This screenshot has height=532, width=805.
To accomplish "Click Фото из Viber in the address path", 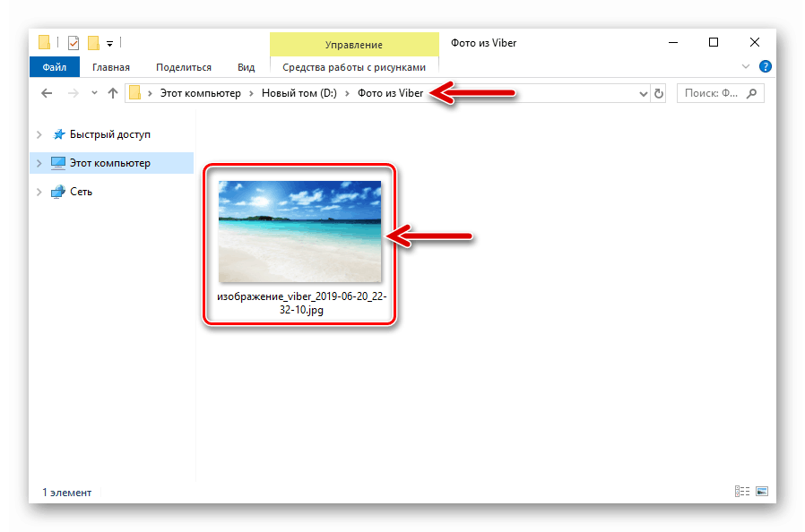I will 390,93.
